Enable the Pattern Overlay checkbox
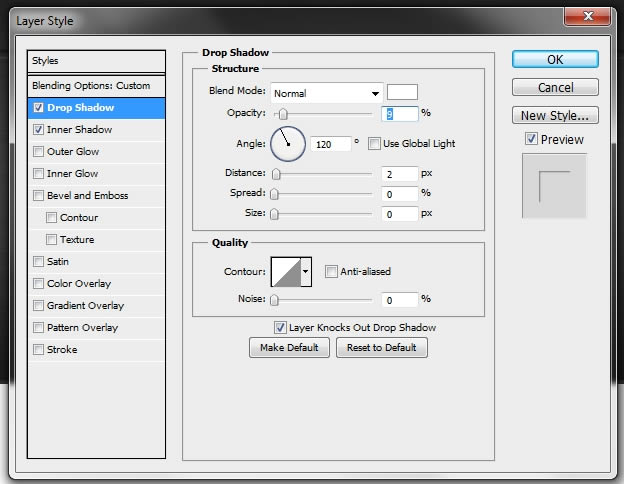The image size is (624, 484). 39,328
